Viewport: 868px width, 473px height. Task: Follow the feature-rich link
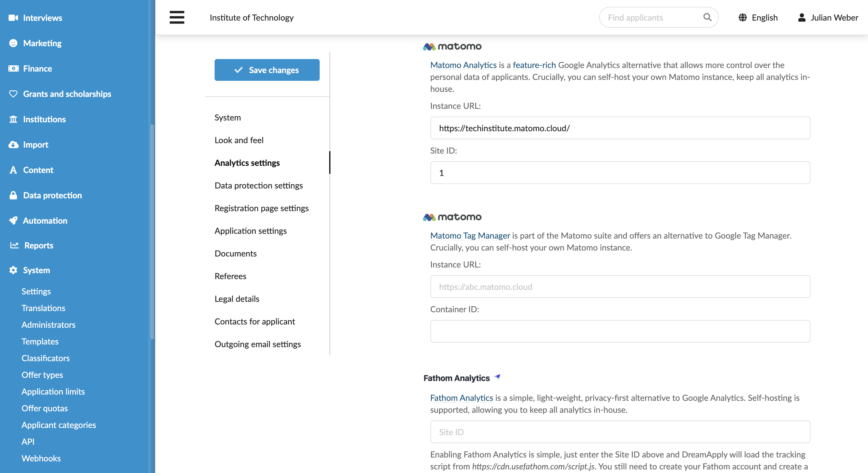[534, 65]
